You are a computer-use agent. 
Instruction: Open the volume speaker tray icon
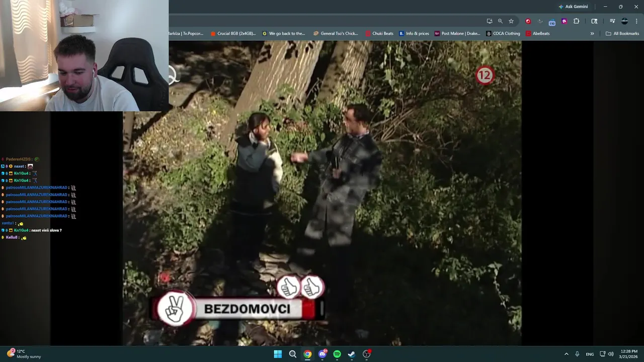click(611, 354)
